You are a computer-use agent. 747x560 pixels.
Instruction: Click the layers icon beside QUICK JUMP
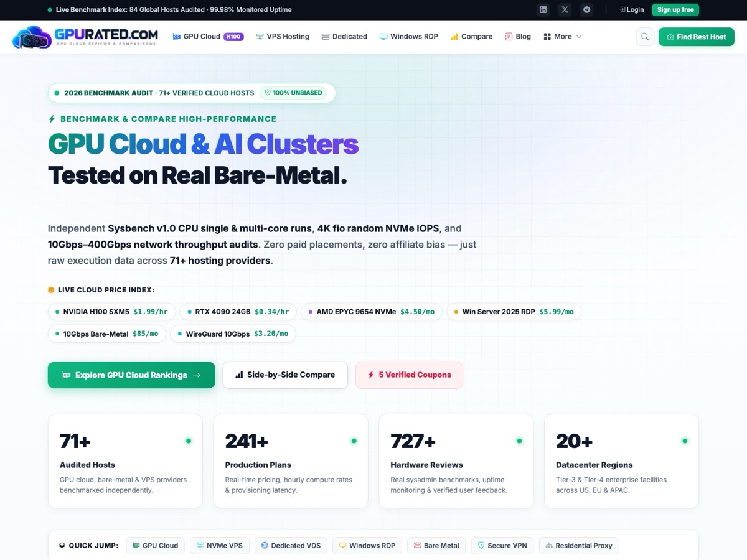[62, 546]
